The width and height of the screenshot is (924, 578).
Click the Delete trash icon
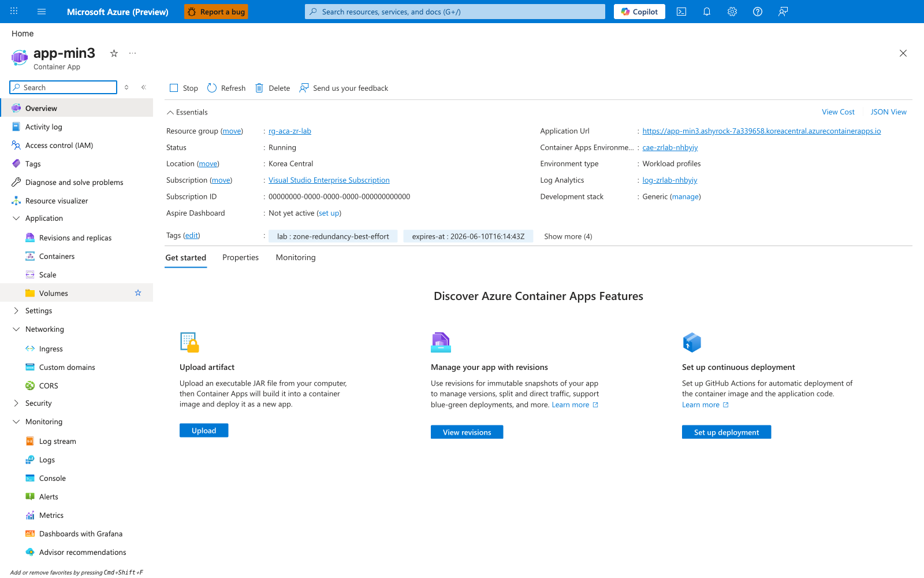259,88
